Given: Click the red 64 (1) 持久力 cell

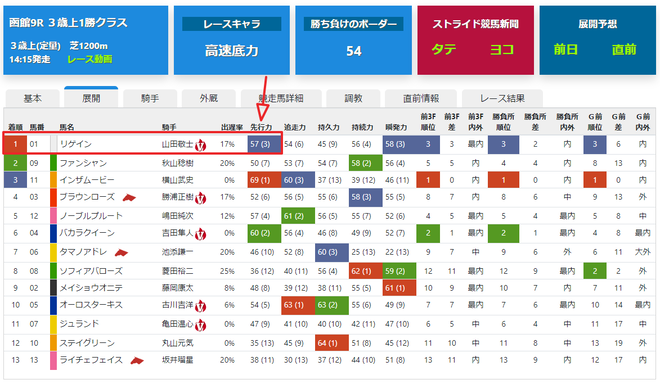Looking at the screenshot, I should tap(332, 343).
